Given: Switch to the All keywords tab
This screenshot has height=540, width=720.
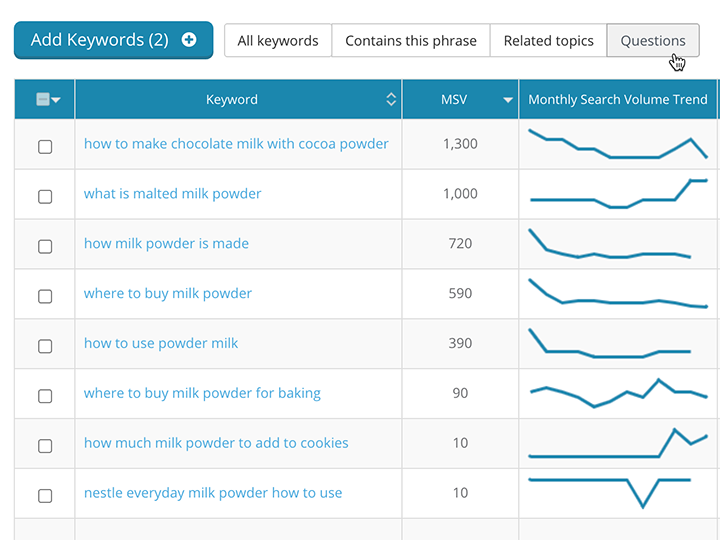Looking at the screenshot, I should (x=278, y=41).
